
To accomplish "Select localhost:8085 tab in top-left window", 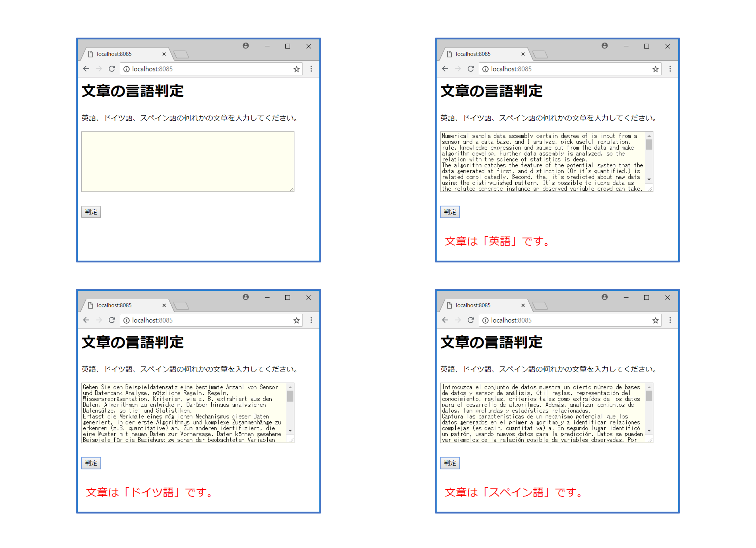I will coord(114,54).
